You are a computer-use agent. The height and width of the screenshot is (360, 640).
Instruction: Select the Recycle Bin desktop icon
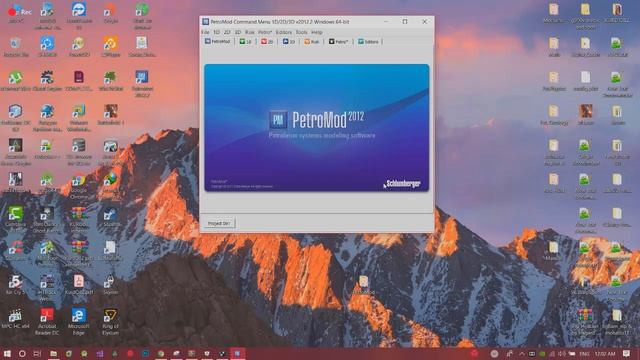[x=16, y=47]
